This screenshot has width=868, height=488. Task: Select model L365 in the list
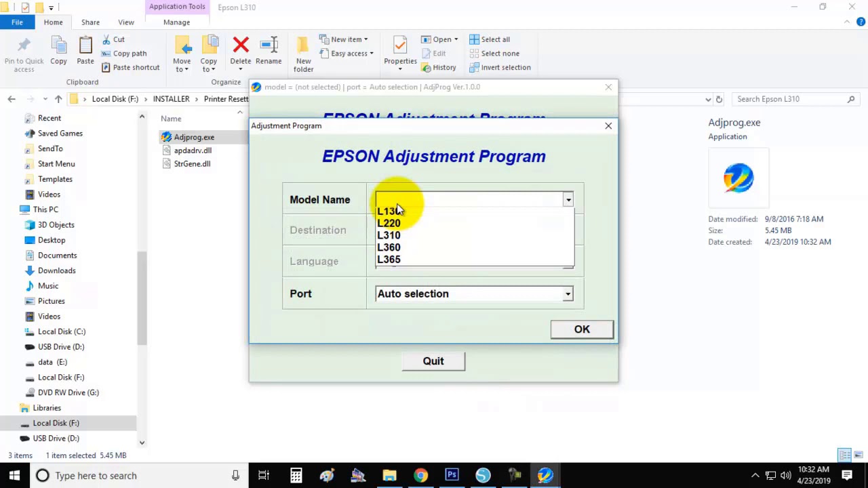tap(389, 260)
